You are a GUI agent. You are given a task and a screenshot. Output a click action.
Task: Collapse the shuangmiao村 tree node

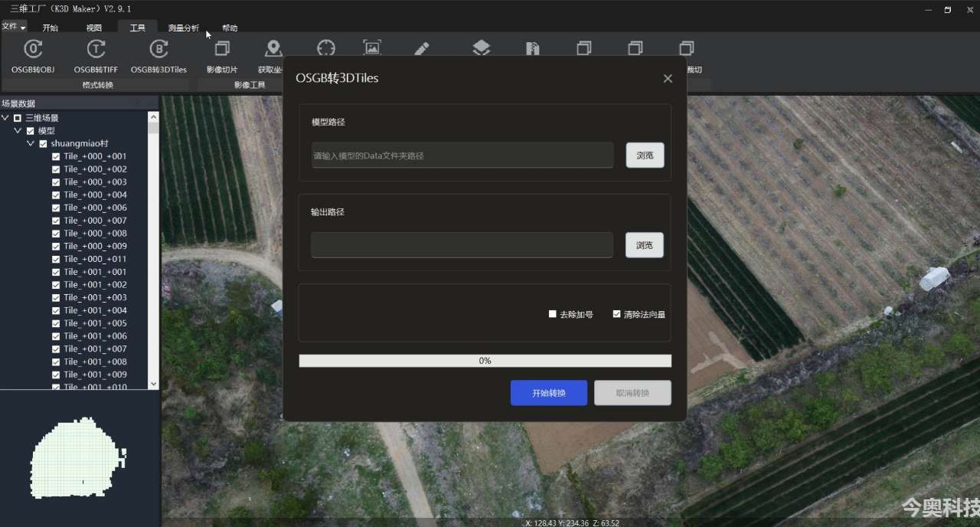pos(31,143)
